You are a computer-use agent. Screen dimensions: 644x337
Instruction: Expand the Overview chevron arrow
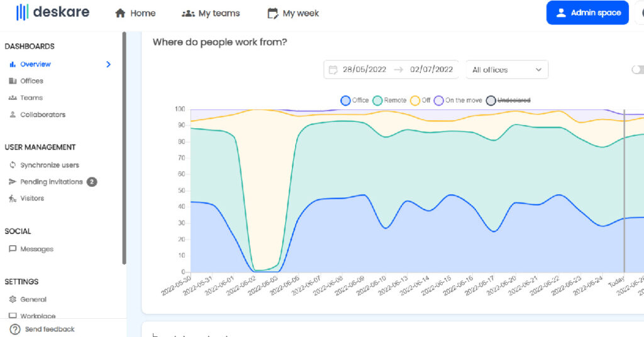108,64
